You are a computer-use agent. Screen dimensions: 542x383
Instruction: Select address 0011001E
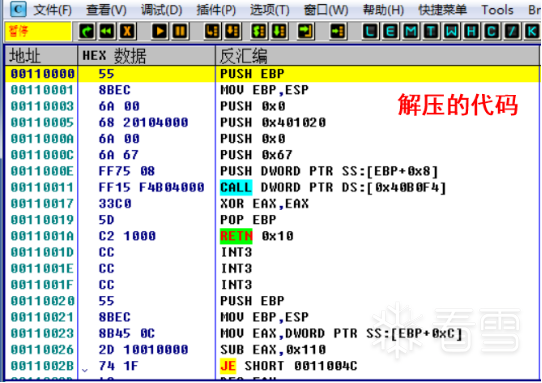[43, 269]
